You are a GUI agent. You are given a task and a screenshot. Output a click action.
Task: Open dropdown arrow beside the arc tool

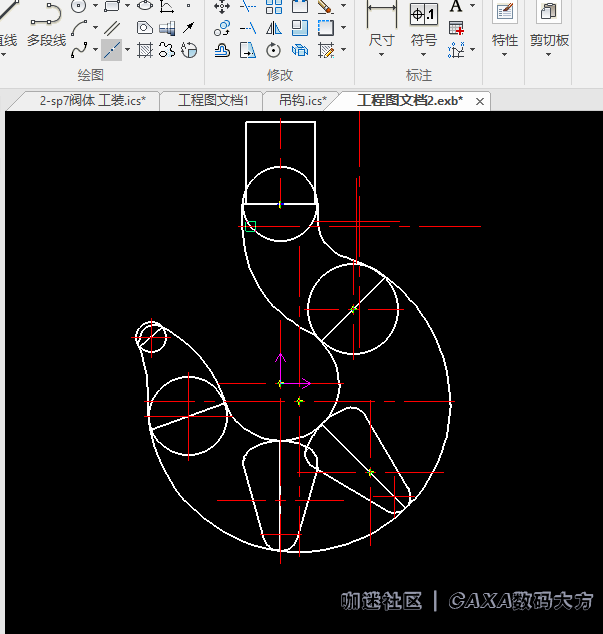pyautogui.click(x=95, y=28)
